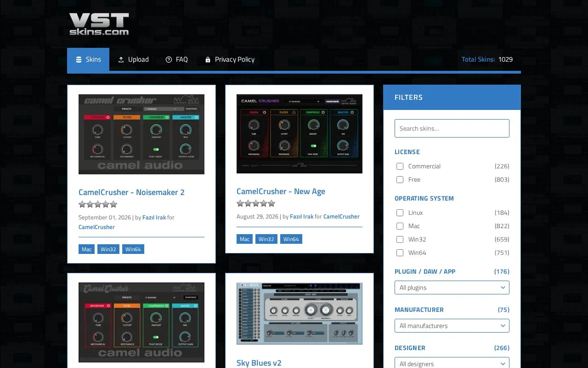Click the Win32 tag on Noisemaker 2 card
This screenshot has width=588, height=368.
(x=108, y=249)
